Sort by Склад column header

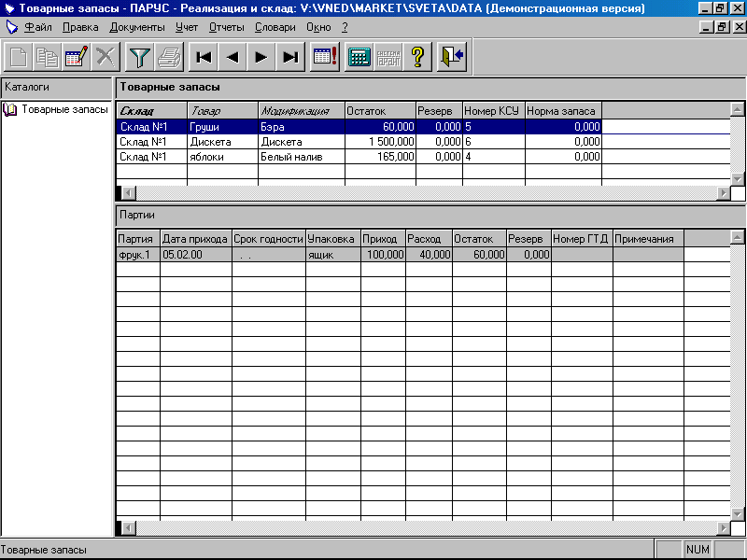152,111
